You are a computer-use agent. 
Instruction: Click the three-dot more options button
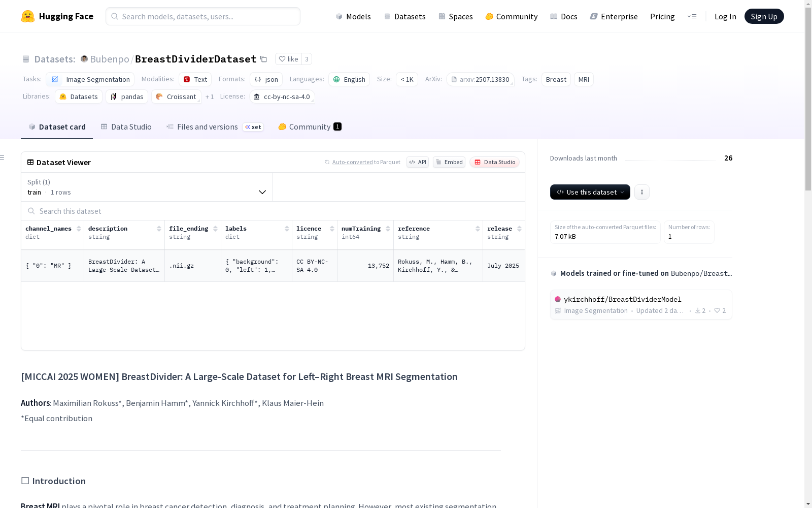coord(642,192)
